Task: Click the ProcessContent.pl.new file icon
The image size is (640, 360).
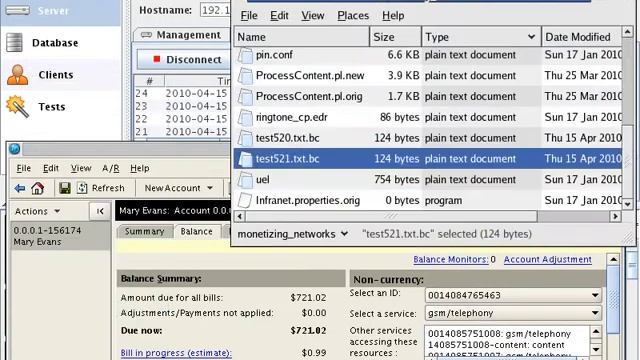Action: coord(246,76)
